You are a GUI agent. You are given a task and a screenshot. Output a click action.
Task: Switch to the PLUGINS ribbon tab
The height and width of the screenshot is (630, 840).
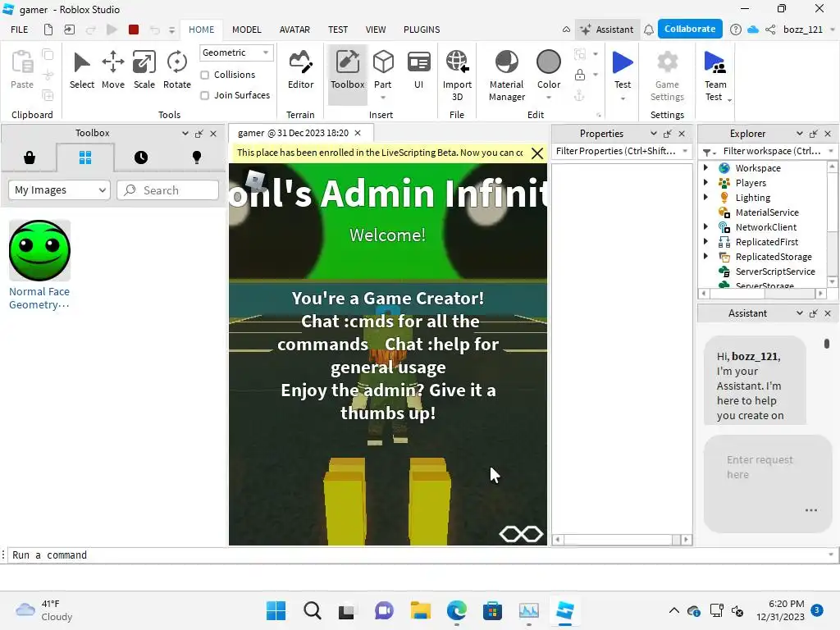[422, 30]
